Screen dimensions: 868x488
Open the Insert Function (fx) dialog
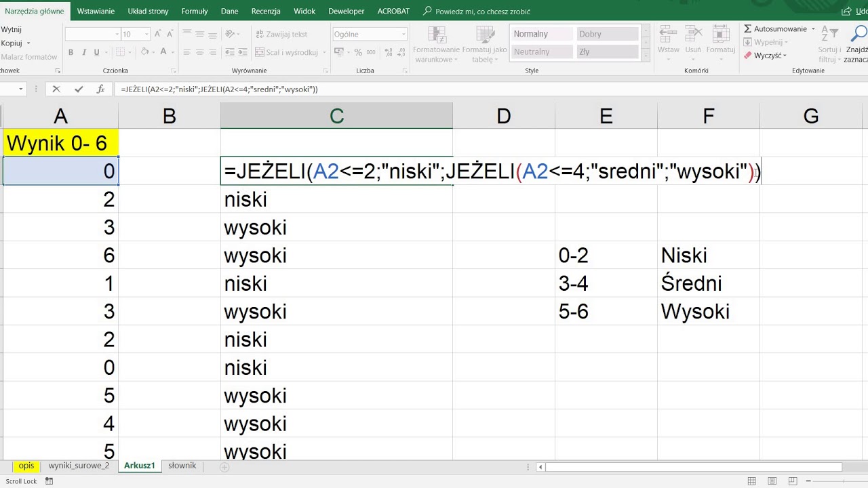pyautogui.click(x=100, y=89)
